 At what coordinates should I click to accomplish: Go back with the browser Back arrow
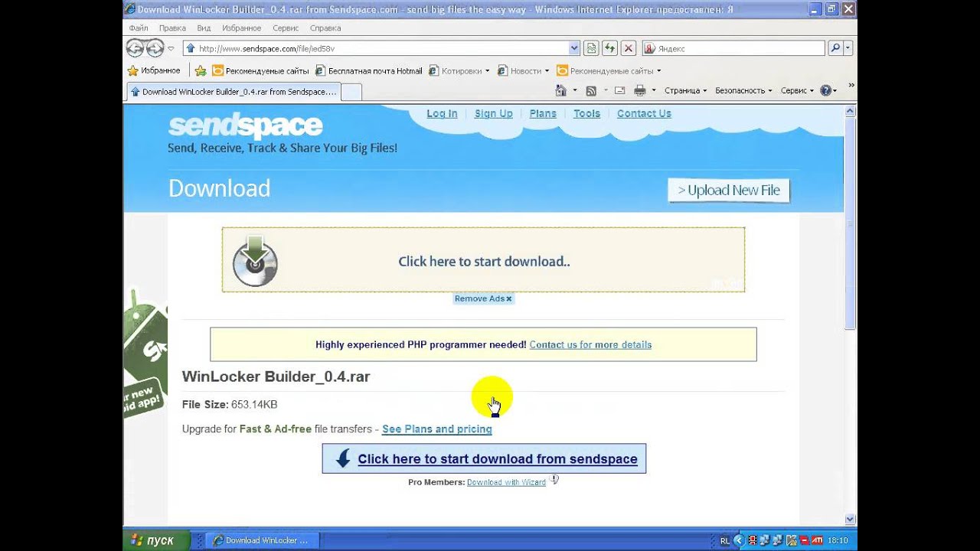click(x=135, y=48)
